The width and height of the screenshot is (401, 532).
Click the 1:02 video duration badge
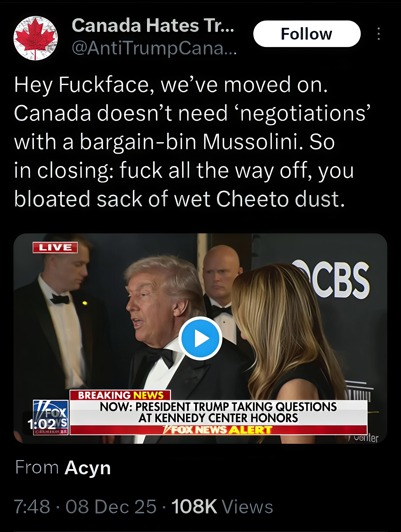[42, 424]
